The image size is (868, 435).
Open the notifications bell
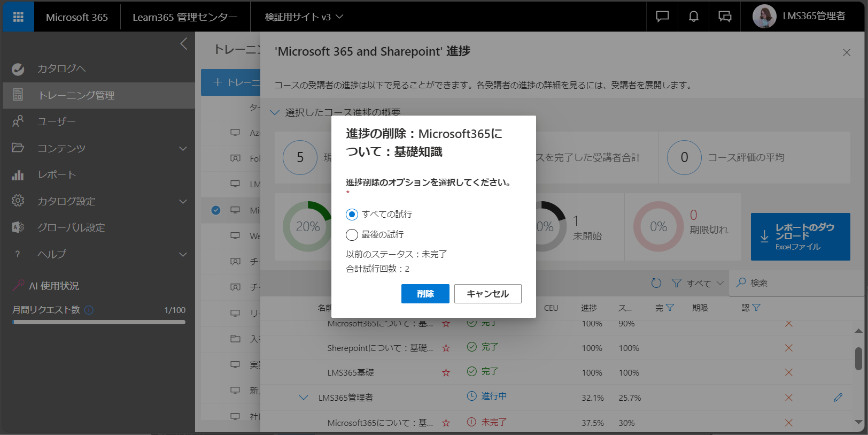693,17
